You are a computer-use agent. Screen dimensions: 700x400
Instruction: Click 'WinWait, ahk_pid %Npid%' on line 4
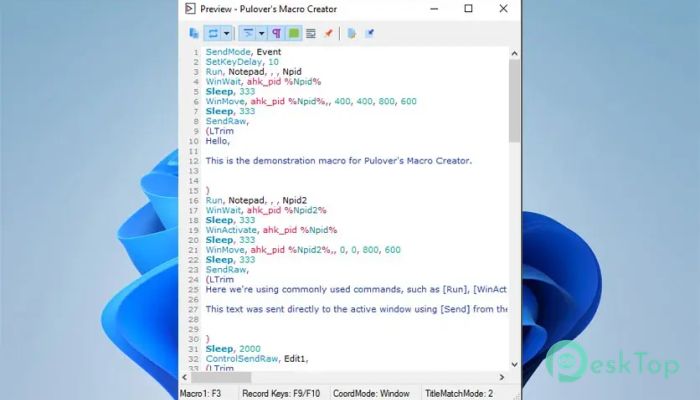[263, 81]
